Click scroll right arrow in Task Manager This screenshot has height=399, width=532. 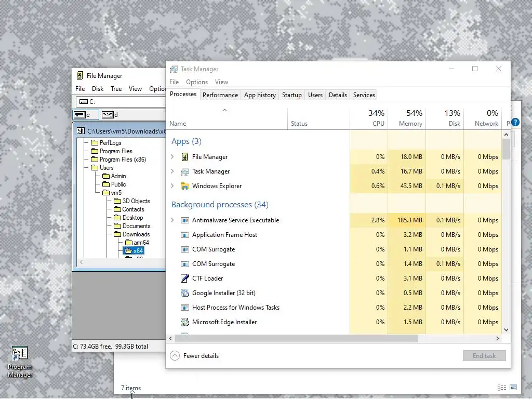click(x=498, y=338)
